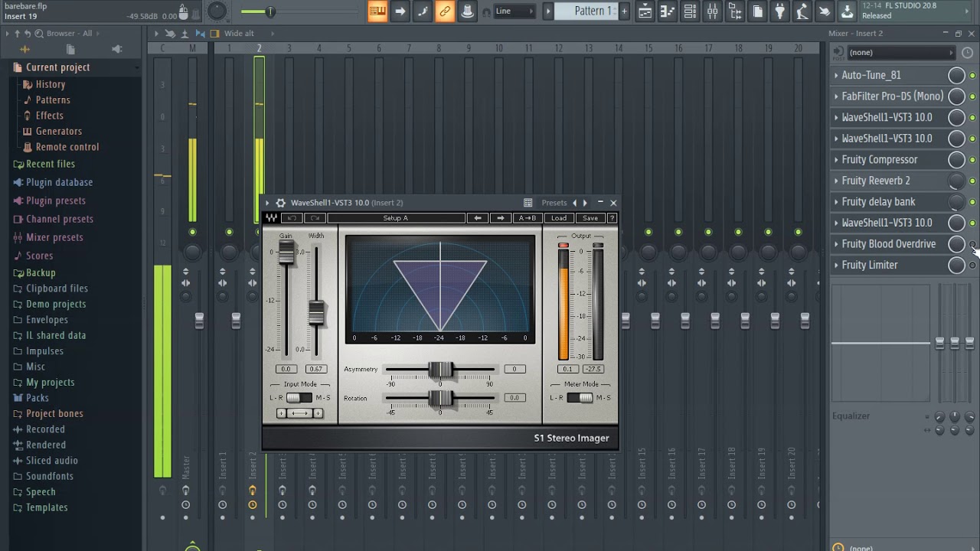This screenshot has width=980, height=551.
Task: Open the Piano roll view icon
Action: (x=668, y=11)
